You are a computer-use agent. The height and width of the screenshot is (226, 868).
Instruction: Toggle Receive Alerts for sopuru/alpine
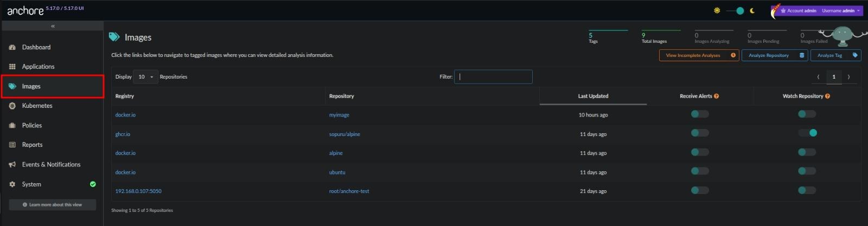tap(700, 133)
